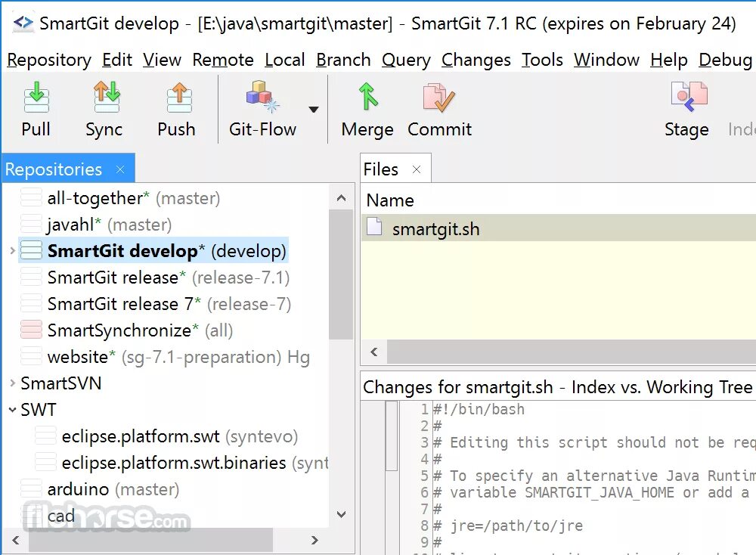Click the Changes for smartgit.sh panel title
Viewport: 756px width, 555px height.
pyautogui.click(x=557, y=387)
